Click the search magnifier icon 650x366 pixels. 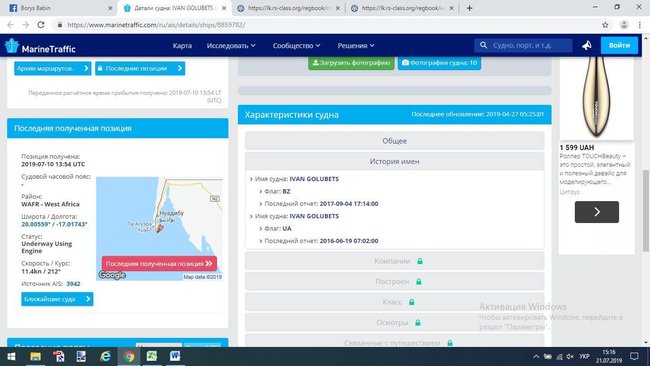[483, 45]
